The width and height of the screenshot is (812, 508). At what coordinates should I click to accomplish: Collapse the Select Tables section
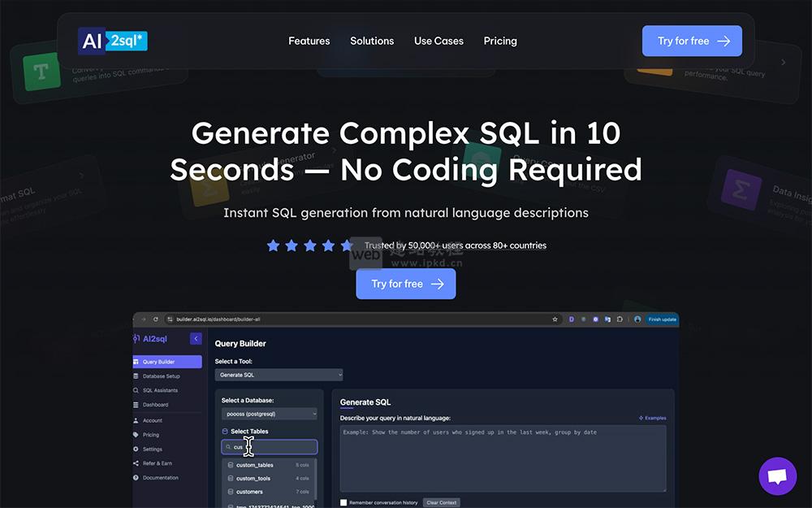[x=226, y=431]
